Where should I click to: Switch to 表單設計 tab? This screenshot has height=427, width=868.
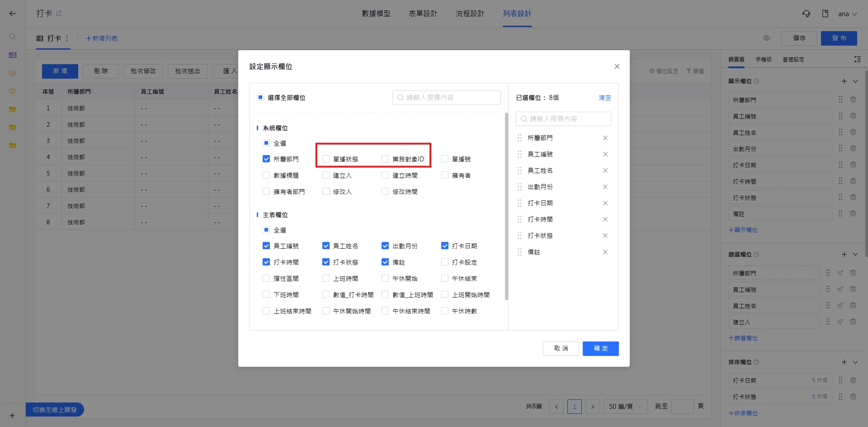(x=423, y=14)
